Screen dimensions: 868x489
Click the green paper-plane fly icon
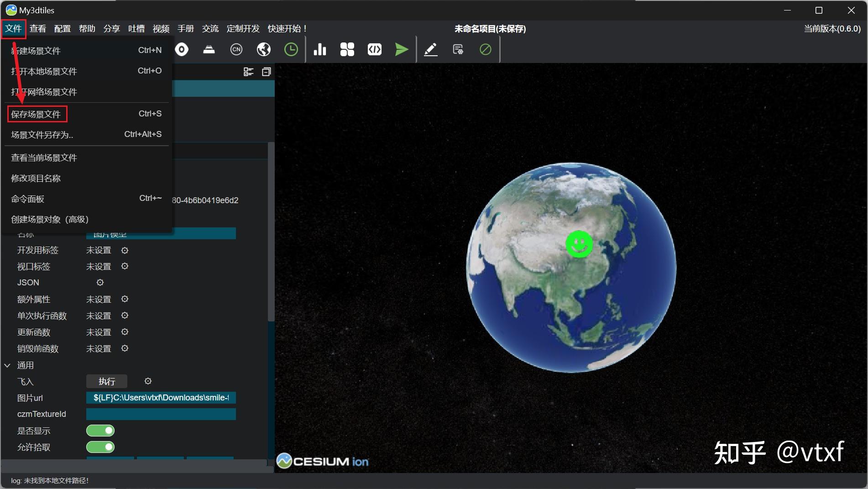point(402,49)
